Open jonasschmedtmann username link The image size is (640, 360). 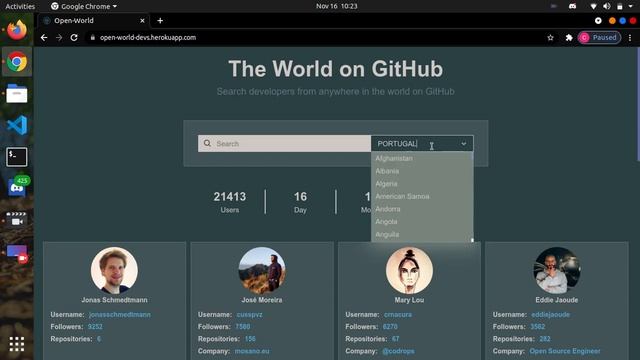point(120,314)
